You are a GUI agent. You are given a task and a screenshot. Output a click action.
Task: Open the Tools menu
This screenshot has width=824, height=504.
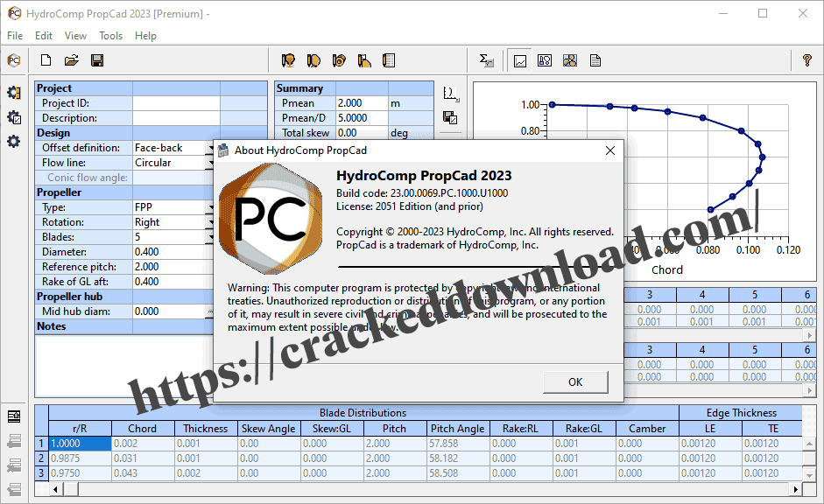click(111, 36)
